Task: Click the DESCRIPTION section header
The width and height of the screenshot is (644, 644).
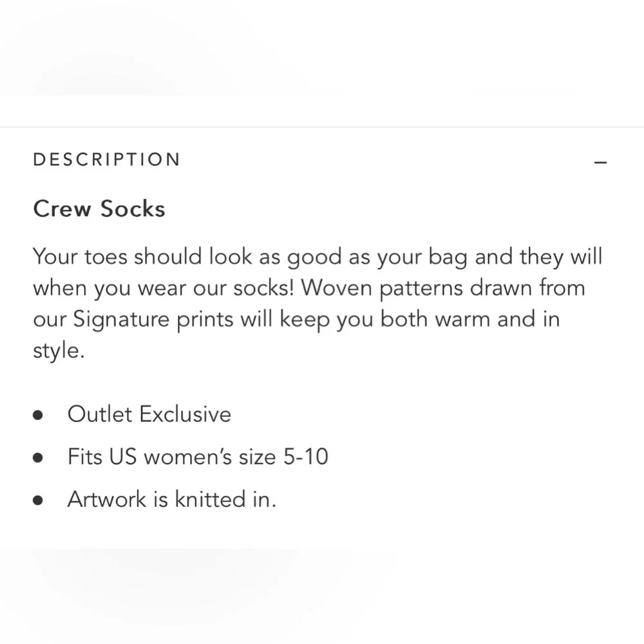Action: coord(107,159)
